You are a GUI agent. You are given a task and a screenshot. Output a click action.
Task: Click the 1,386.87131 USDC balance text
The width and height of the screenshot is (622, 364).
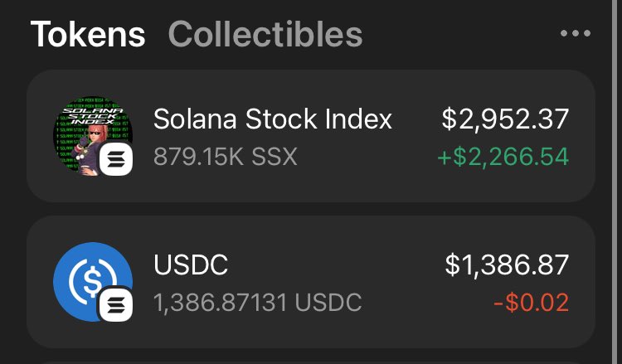point(257,303)
